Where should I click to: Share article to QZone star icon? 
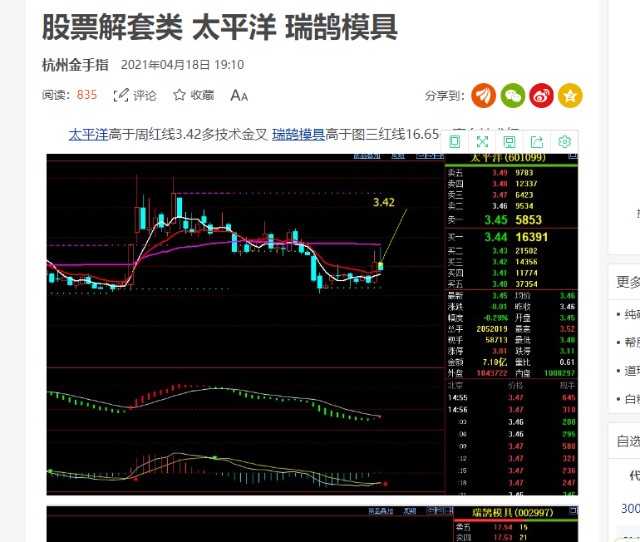570,96
